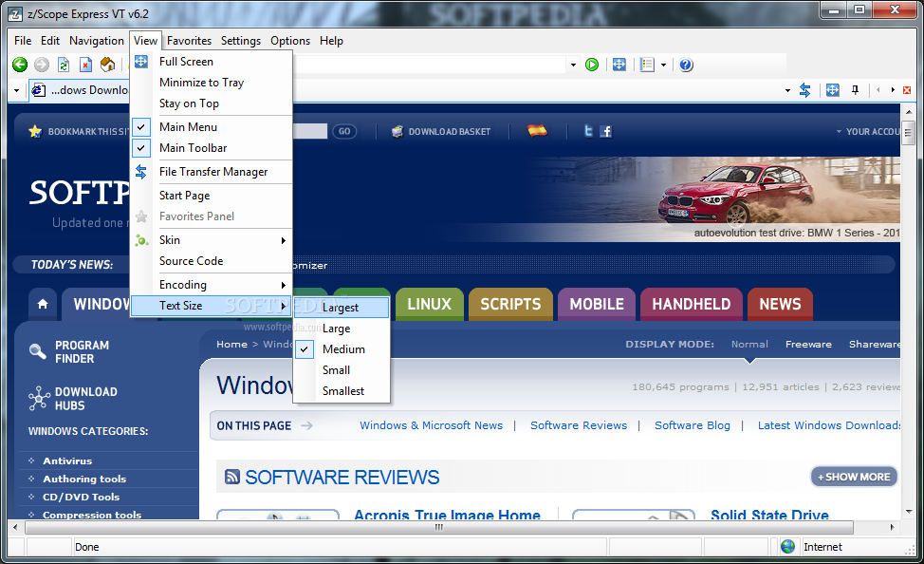Click the Spanish flag icon

click(x=537, y=130)
